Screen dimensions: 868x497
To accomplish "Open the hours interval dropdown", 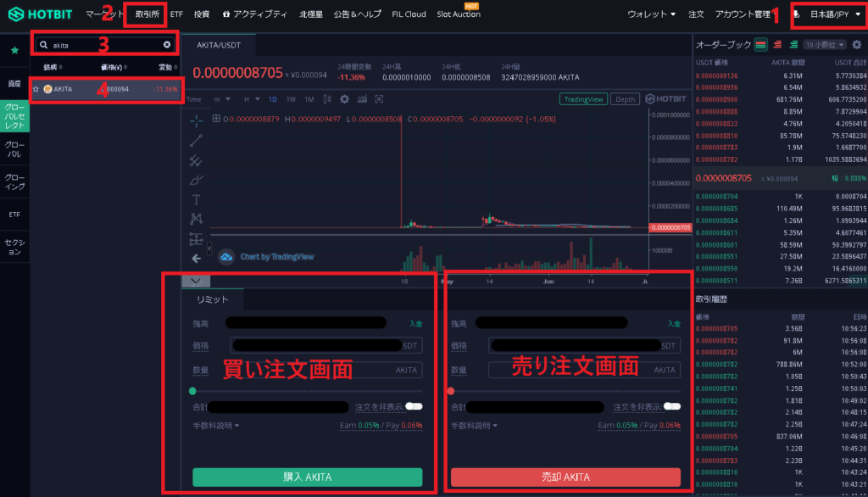I will point(252,99).
